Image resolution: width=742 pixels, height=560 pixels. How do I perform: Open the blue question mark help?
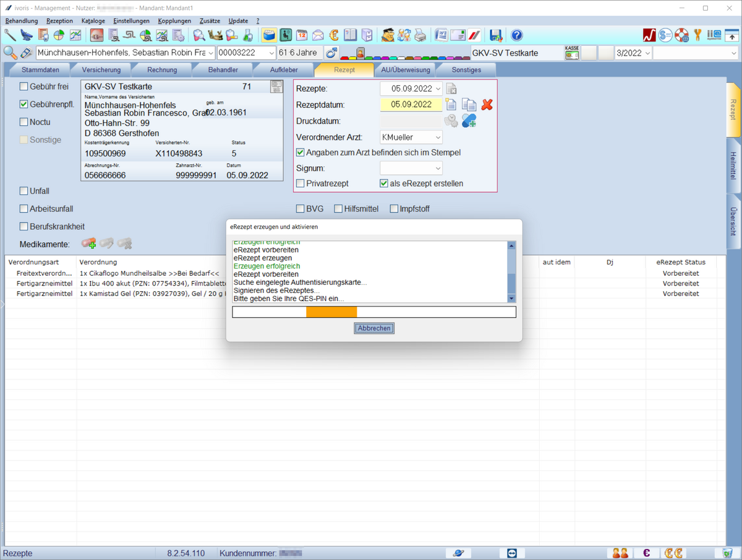pyautogui.click(x=517, y=35)
